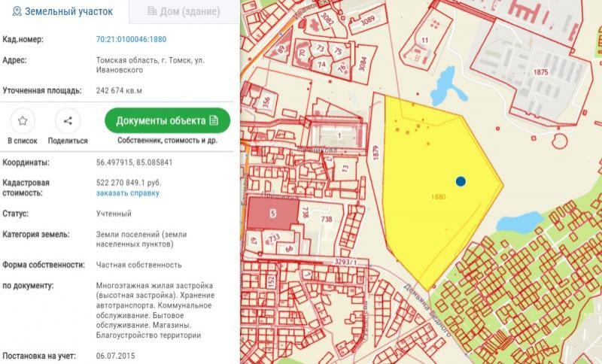
Task: Click the blue pond north of parcel 1880
Action: point(442,84)
